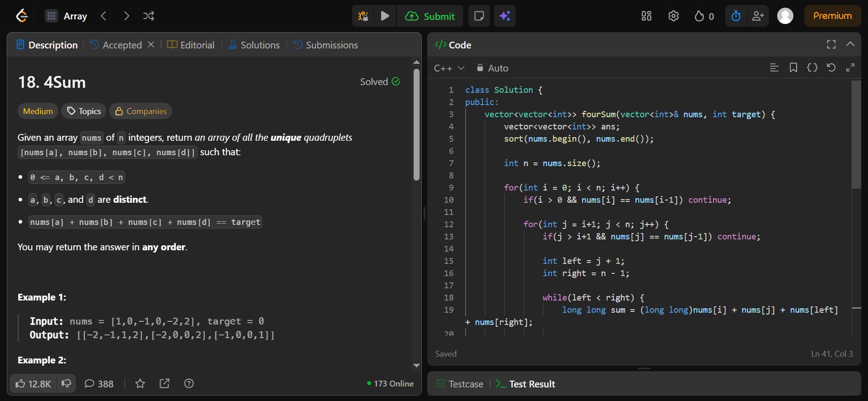Open the layout grid icon
The image size is (868, 401).
(646, 16)
